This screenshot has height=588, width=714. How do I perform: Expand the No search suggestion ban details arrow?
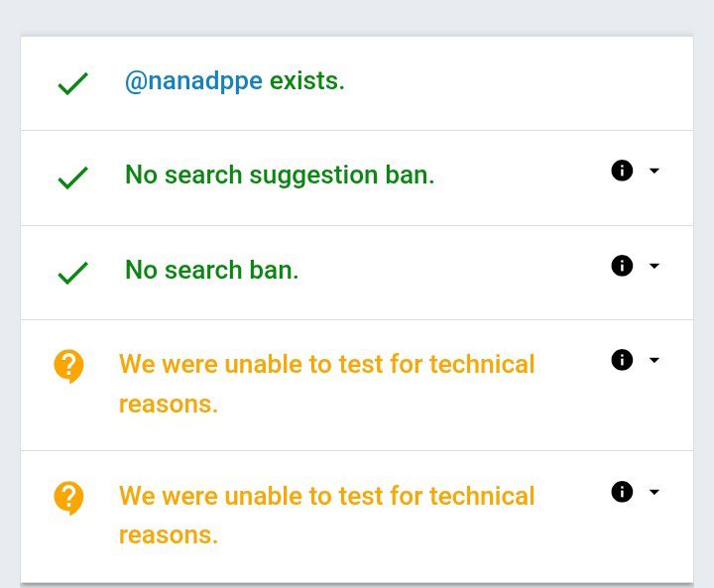[654, 171]
